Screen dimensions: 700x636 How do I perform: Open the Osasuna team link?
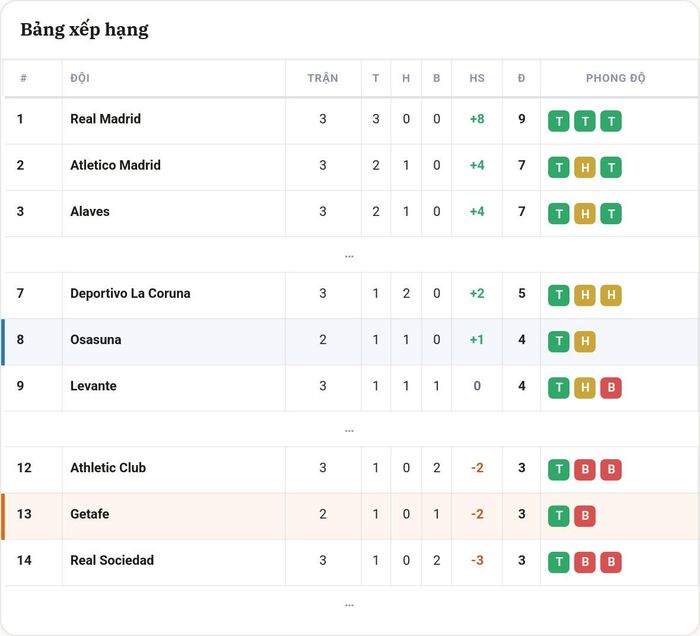tap(96, 340)
